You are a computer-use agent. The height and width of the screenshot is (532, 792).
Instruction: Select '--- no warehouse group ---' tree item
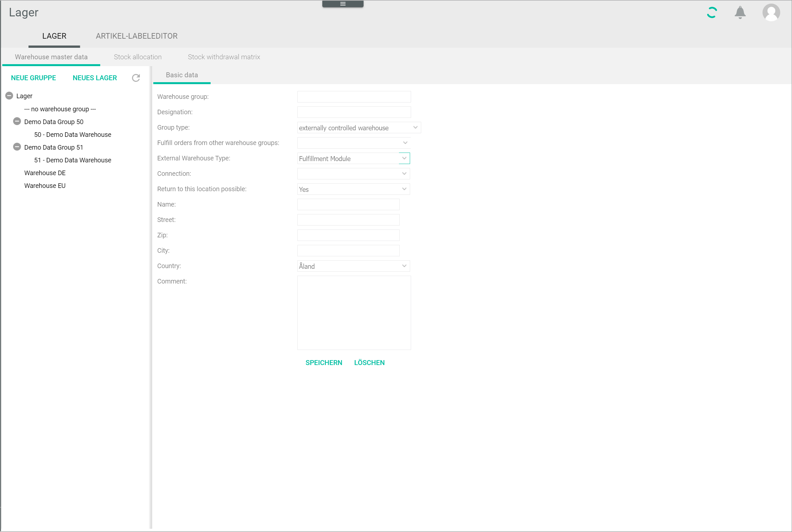[60, 109]
